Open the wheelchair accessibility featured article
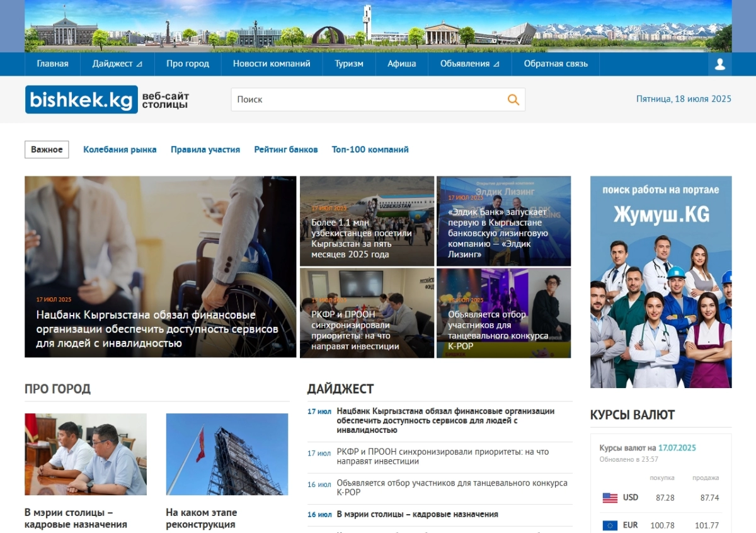 point(160,266)
